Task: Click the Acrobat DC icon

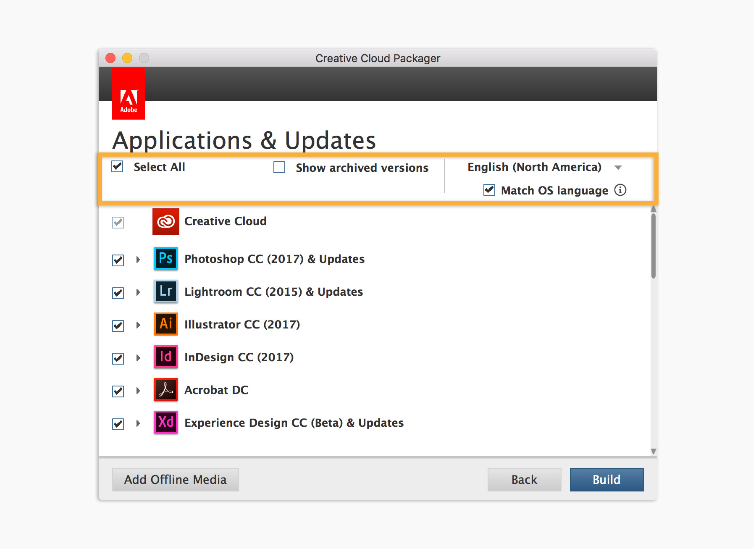Action: [x=166, y=389]
